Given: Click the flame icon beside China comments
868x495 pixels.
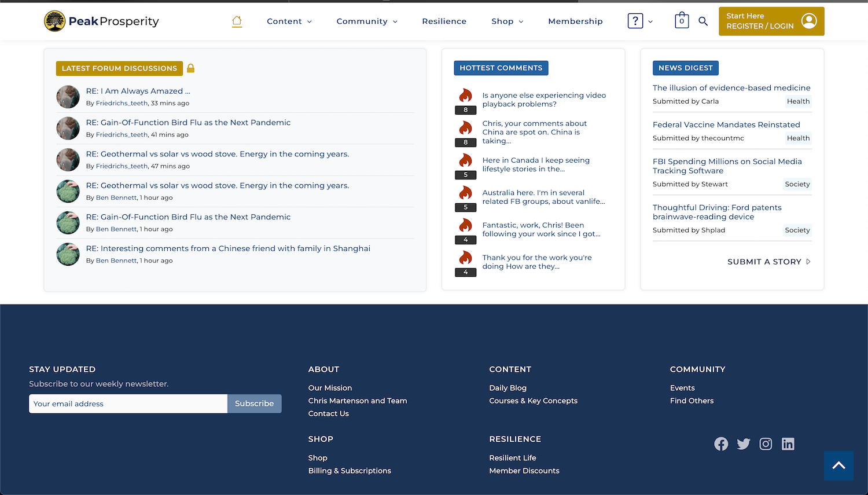Looking at the screenshot, I should click(466, 128).
